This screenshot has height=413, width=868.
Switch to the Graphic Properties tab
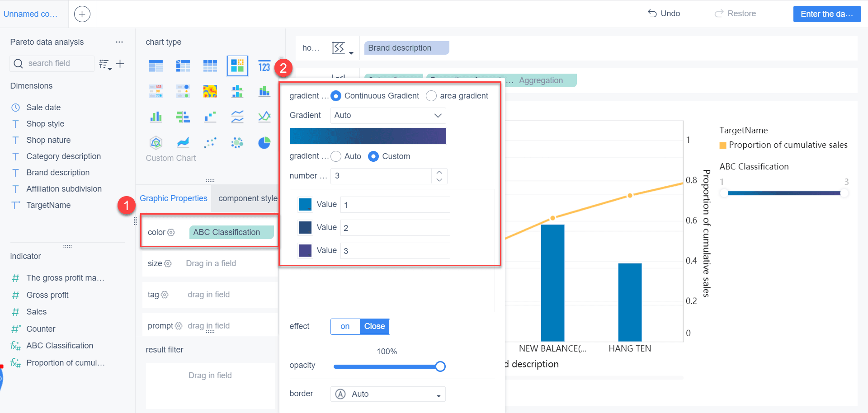pyautogui.click(x=174, y=198)
